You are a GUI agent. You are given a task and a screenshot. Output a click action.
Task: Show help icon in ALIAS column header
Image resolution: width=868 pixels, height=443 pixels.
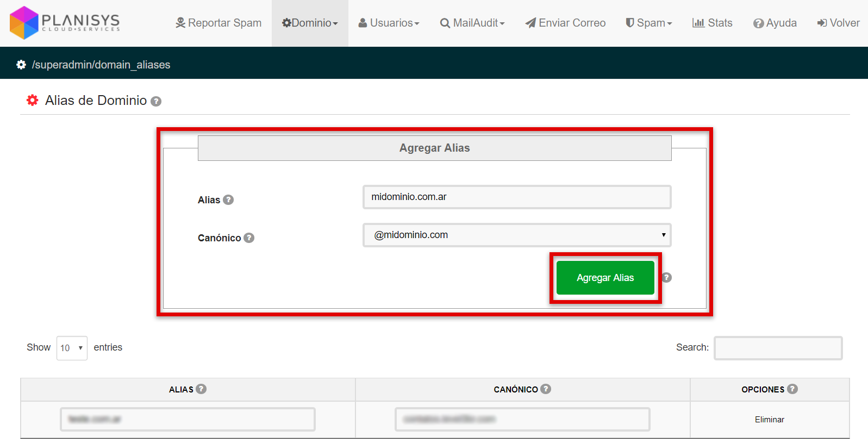(201, 389)
